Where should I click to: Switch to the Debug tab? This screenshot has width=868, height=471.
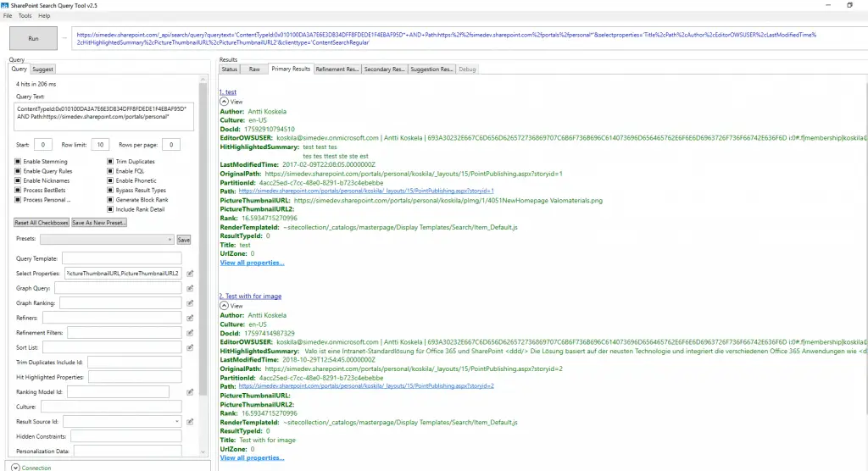(x=467, y=69)
